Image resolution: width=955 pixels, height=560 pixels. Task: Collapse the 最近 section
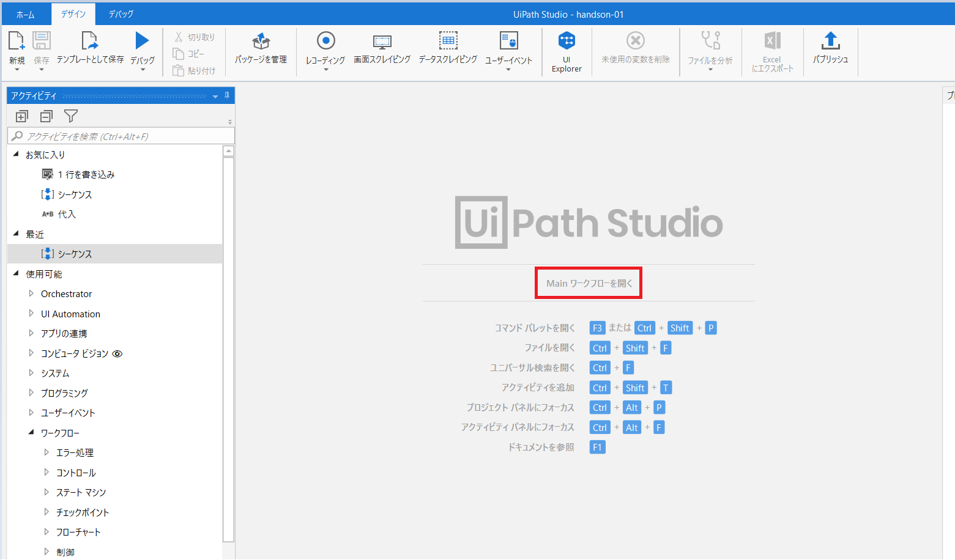(16, 234)
